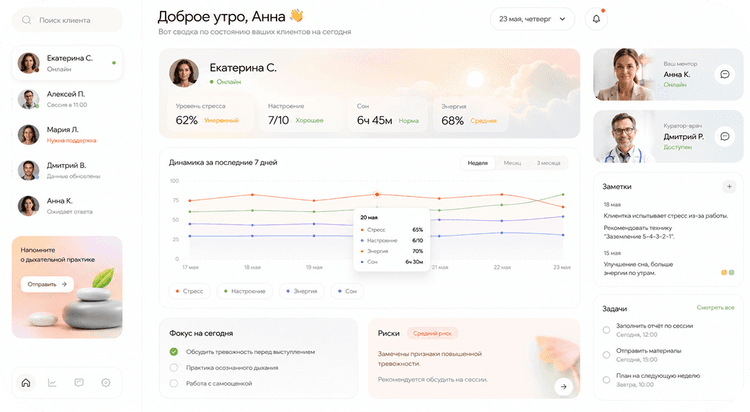
Task: Click the 'Уровень стресса' 62% stat card
Action: 210,114
